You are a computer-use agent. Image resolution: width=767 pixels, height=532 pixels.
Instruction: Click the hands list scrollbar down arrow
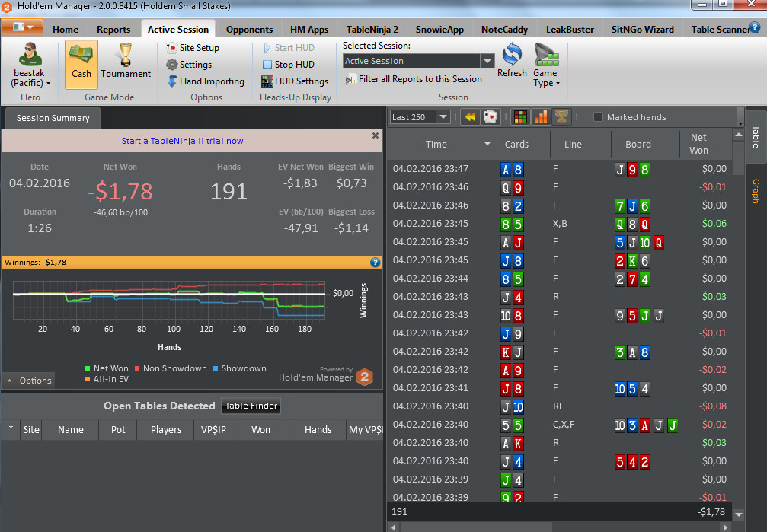coord(739,514)
